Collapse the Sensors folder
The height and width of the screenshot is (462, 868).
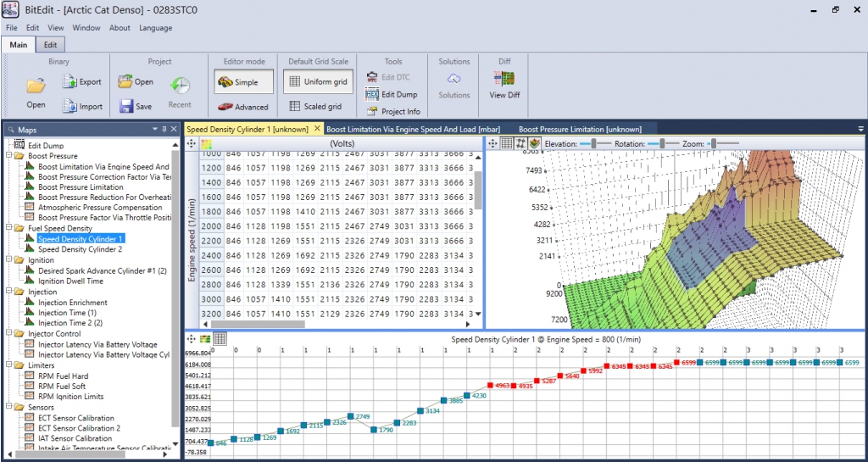(8, 407)
